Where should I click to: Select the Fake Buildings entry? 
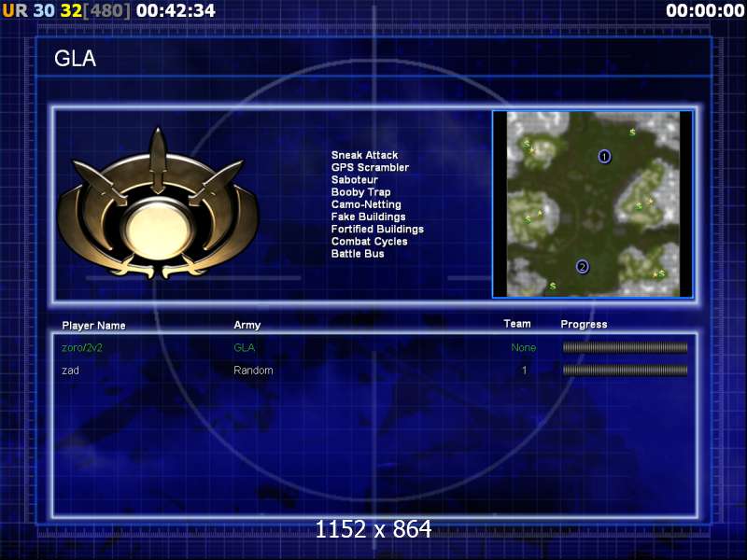click(x=368, y=217)
